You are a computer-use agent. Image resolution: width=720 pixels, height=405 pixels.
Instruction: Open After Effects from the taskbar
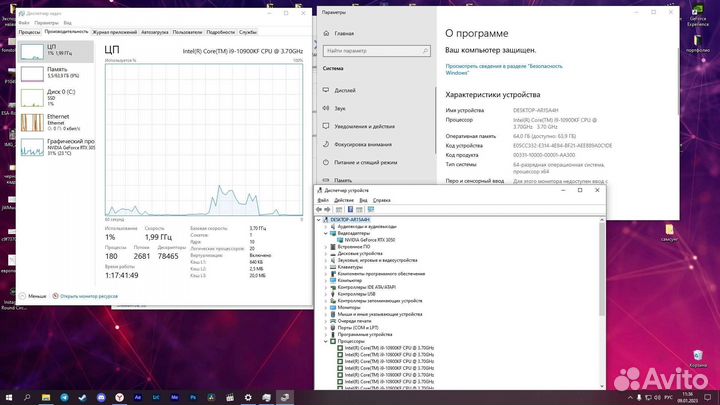point(138,397)
